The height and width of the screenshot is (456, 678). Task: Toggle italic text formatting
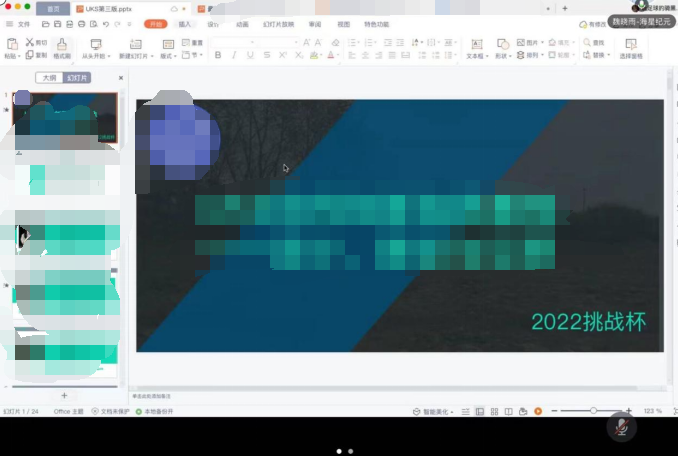click(235, 56)
